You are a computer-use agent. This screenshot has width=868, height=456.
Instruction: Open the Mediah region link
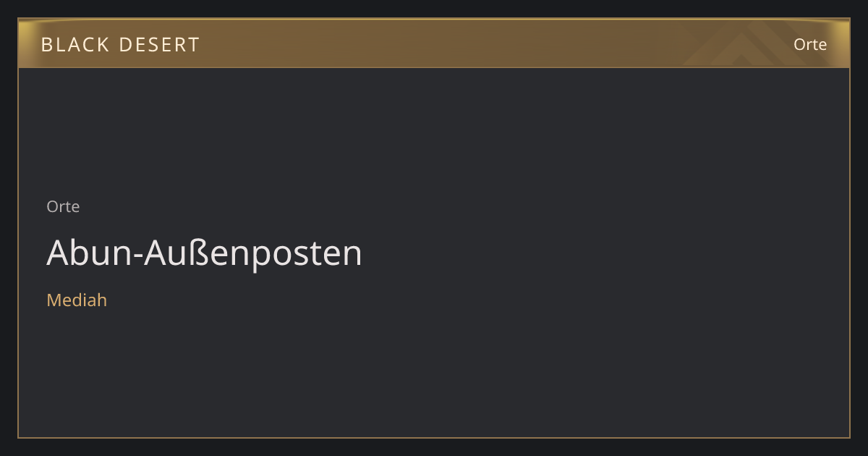click(77, 300)
